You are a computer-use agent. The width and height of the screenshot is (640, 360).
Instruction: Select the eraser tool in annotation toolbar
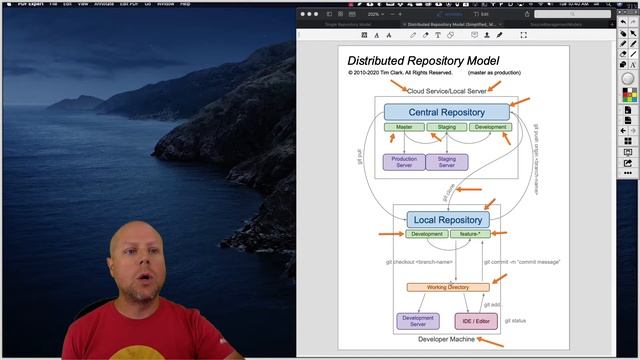click(425, 36)
